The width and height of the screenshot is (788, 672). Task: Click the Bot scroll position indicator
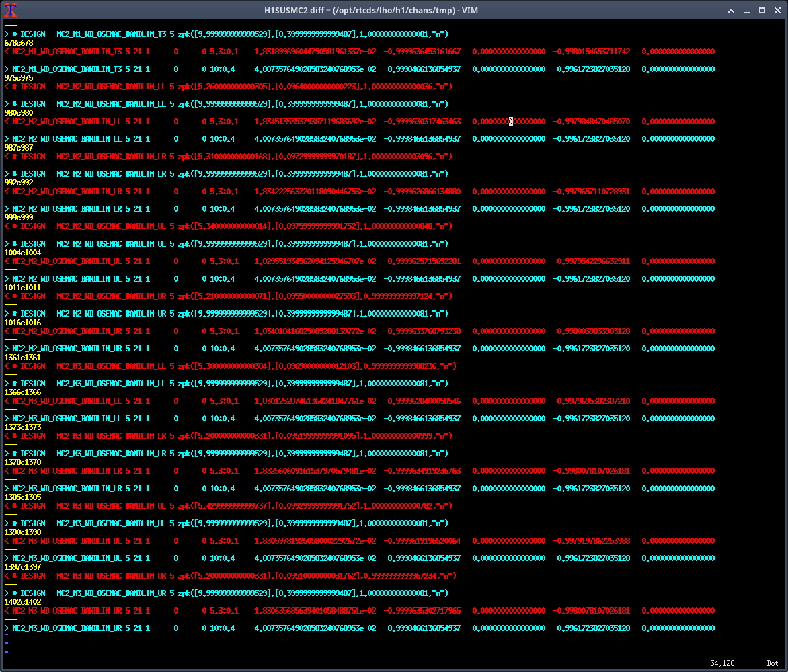(x=773, y=663)
